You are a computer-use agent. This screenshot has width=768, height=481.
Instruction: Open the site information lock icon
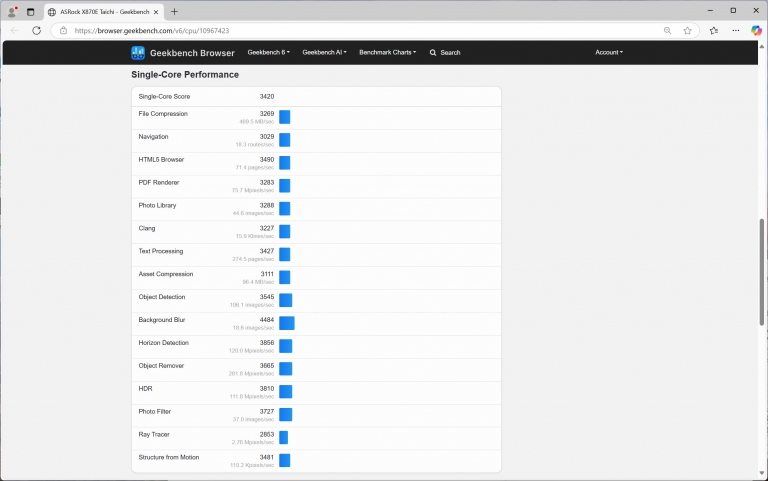click(x=63, y=30)
